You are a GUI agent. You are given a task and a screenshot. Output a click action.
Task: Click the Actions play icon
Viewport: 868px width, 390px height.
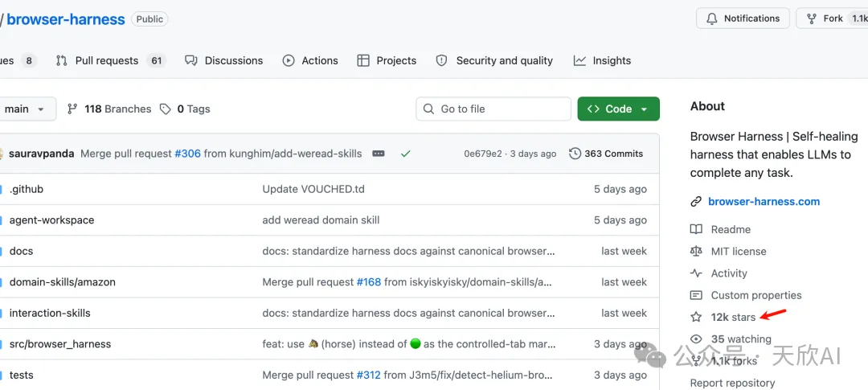point(289,60)
